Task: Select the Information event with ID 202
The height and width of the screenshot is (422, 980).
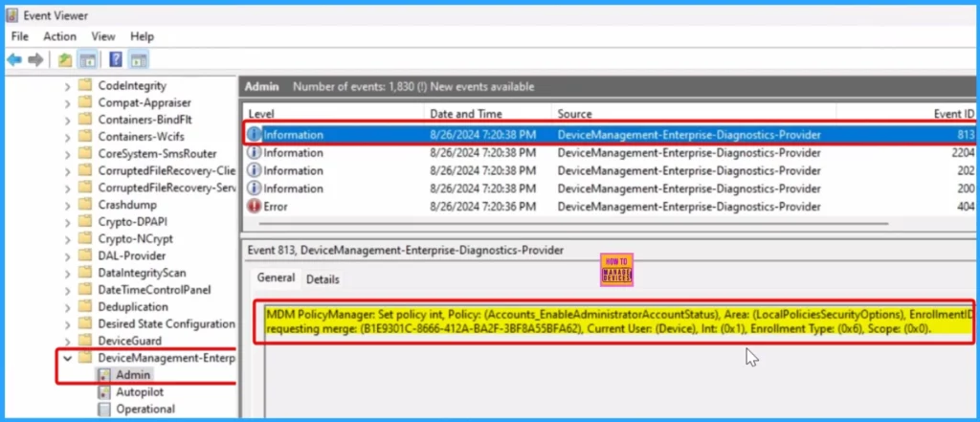Action: click(610, 170)
